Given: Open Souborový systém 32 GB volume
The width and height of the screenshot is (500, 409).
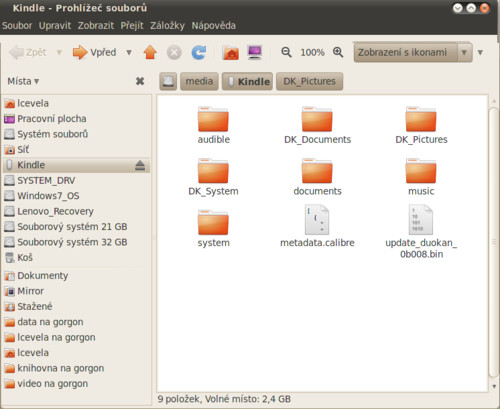Looking at the screenshot, I should [77, 242].
